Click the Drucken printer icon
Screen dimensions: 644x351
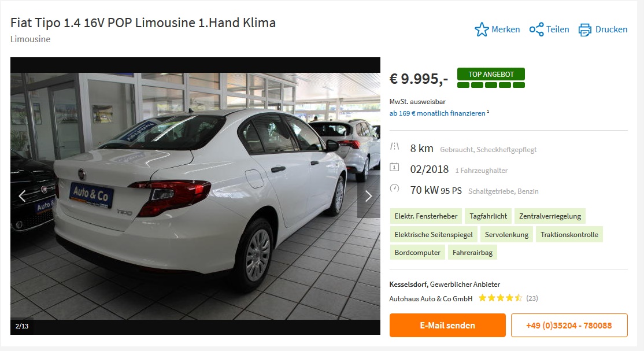[585, 29]
